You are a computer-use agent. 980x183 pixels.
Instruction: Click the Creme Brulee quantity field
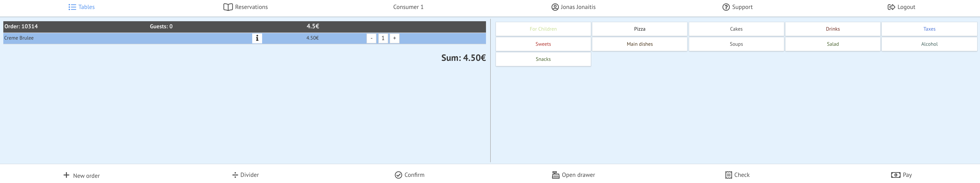383,38
